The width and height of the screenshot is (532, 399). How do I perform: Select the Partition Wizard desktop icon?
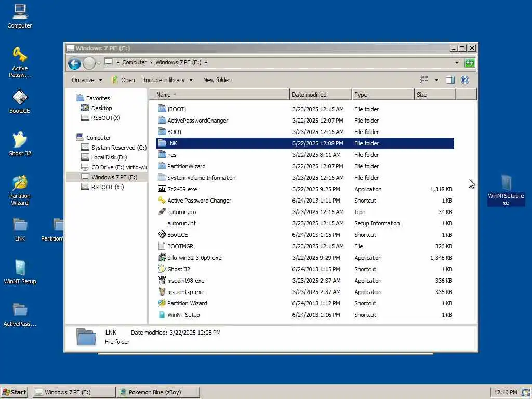(20, 190)
